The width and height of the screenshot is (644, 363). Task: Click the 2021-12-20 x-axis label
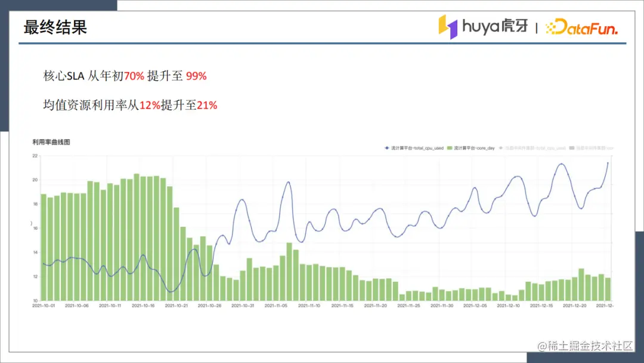575,306
